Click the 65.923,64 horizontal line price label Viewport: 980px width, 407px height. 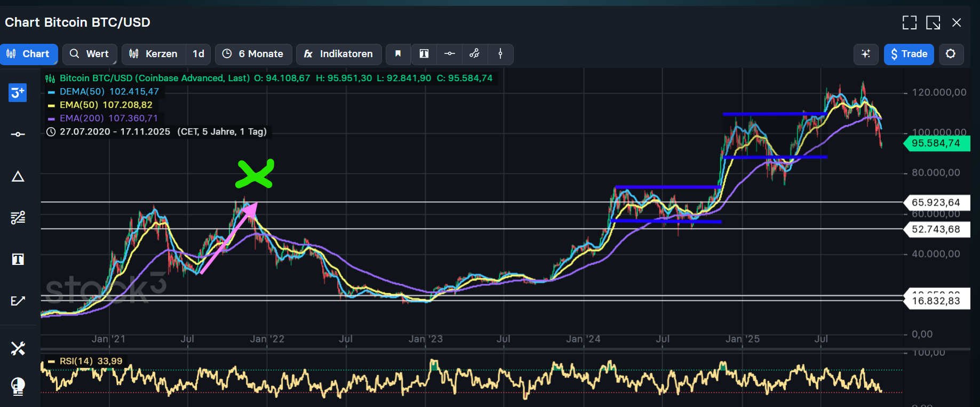click(936, 202)
